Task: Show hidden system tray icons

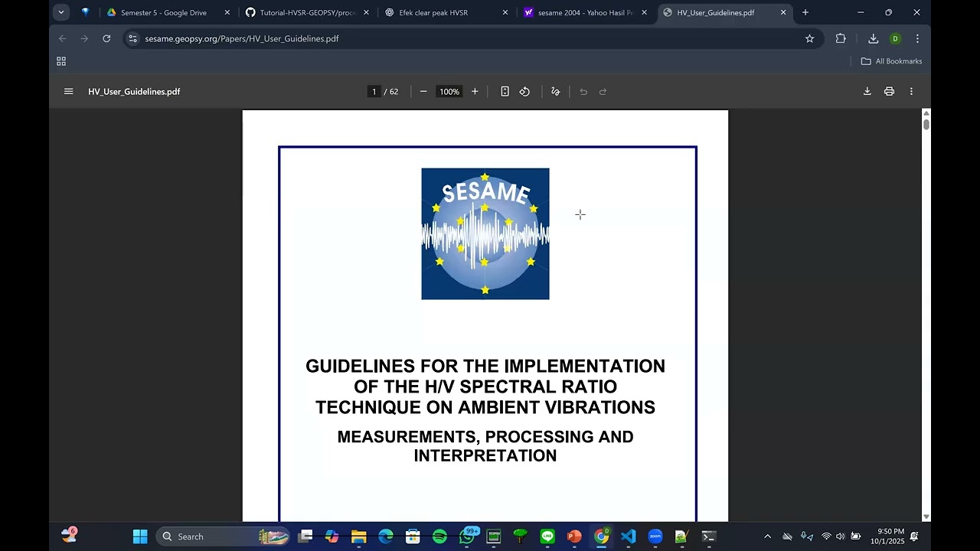Action: coord(768,536)
